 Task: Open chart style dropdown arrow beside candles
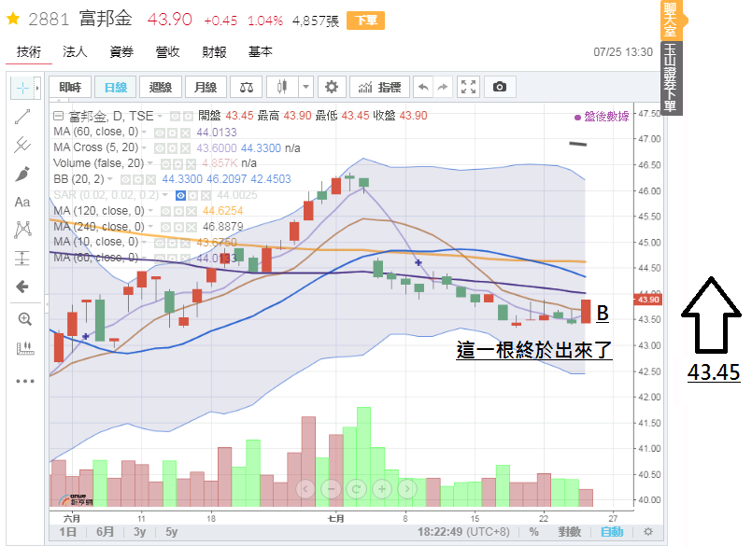(x=305, y=87)
